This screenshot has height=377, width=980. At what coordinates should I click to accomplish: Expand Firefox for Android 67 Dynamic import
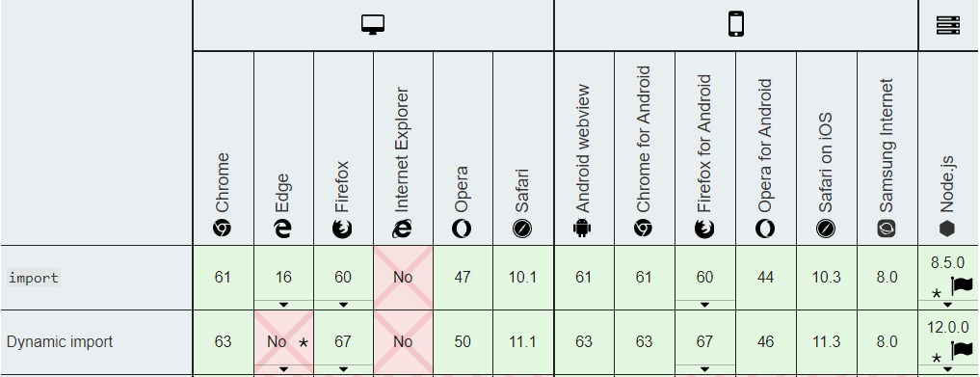(x=704, y=369)
